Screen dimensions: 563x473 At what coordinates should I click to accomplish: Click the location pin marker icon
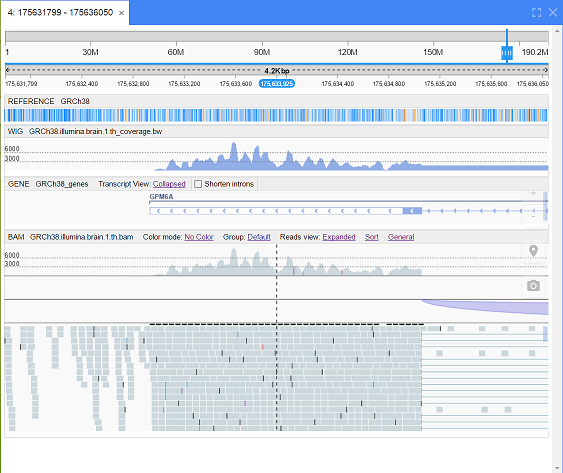click(533, 251)
